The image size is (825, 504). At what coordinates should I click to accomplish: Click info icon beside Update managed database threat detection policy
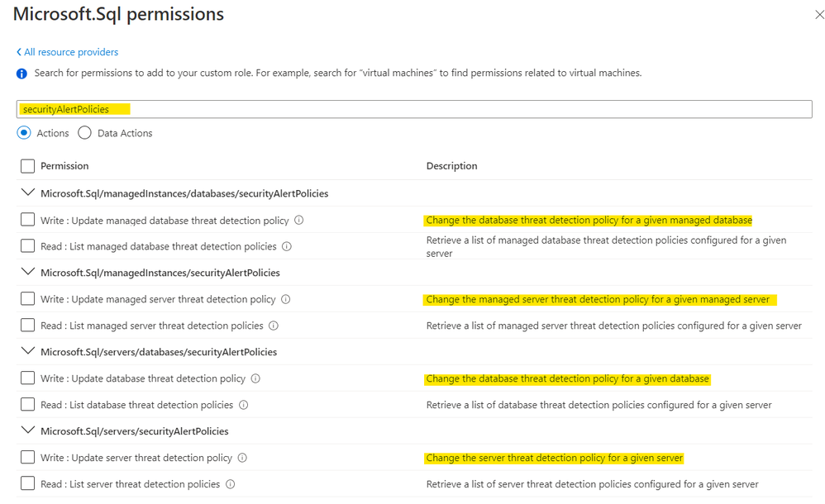(299, 221)
